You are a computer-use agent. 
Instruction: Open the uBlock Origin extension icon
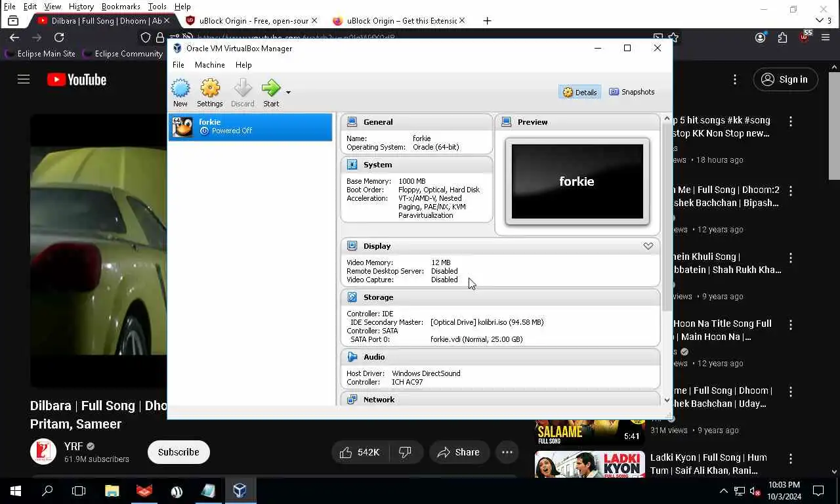pyautogui.click(x=805, y=37)
